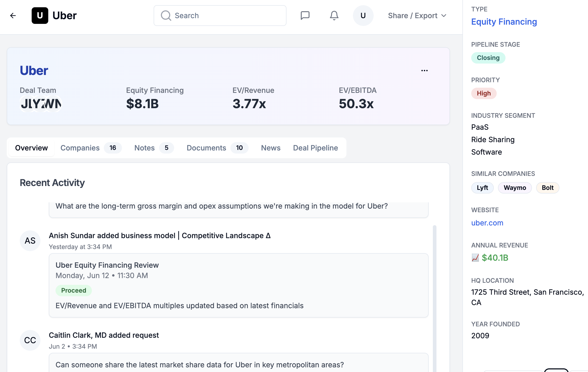588x372 pixels.
Task: Click the Notes count badge 5
Action: (x=166, y=148)
